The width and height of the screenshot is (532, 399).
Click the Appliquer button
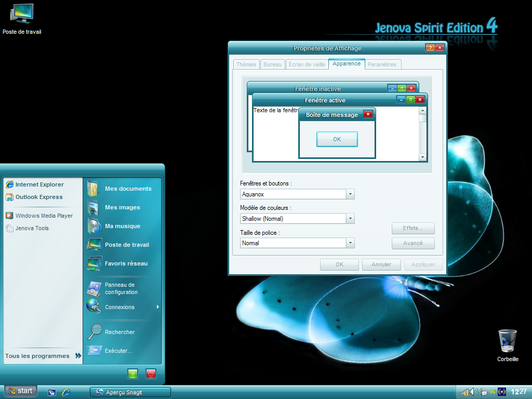423,264
